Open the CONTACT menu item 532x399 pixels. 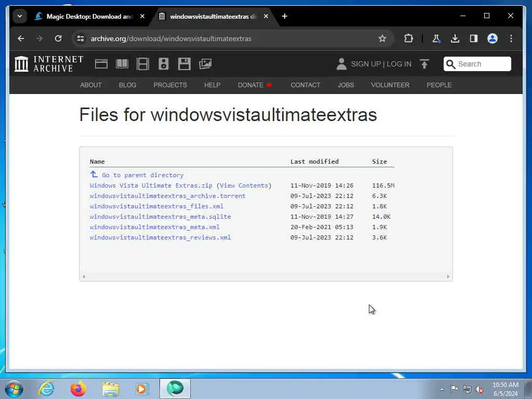(305, 85)
